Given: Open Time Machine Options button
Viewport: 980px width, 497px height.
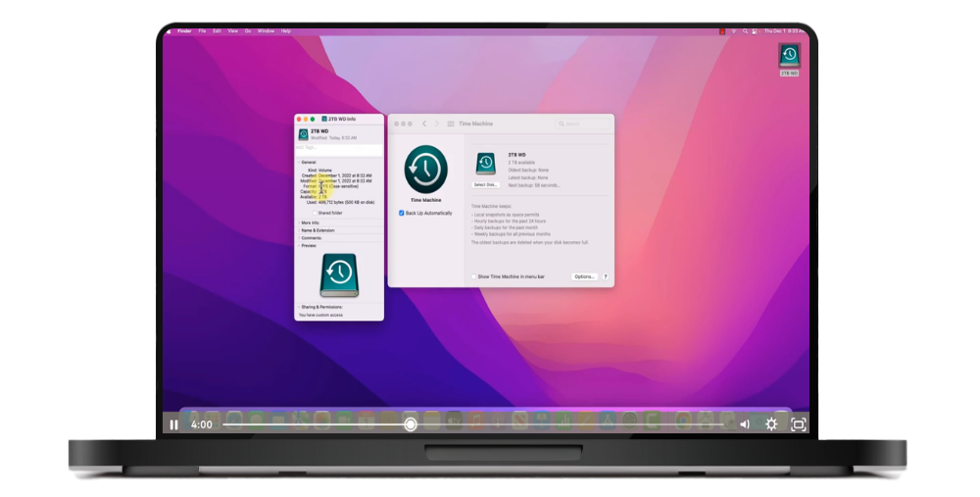Looking at the screenshot, I should point(584,276).
